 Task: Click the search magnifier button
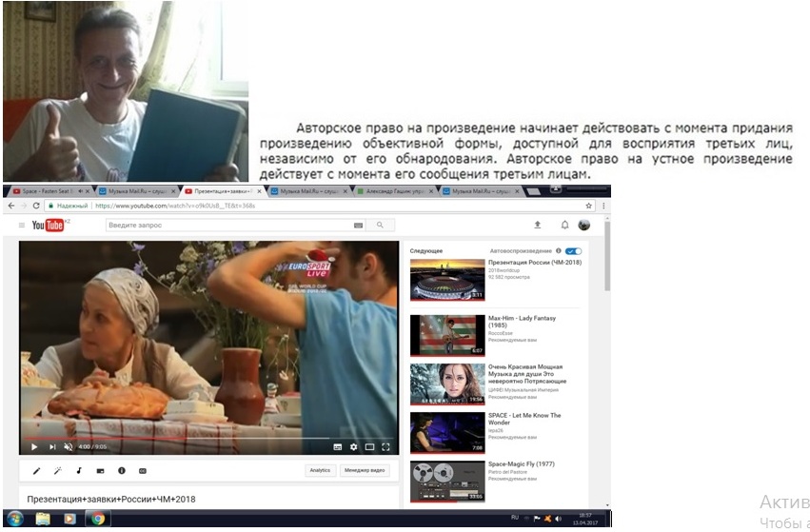click(x=380, y=226)
